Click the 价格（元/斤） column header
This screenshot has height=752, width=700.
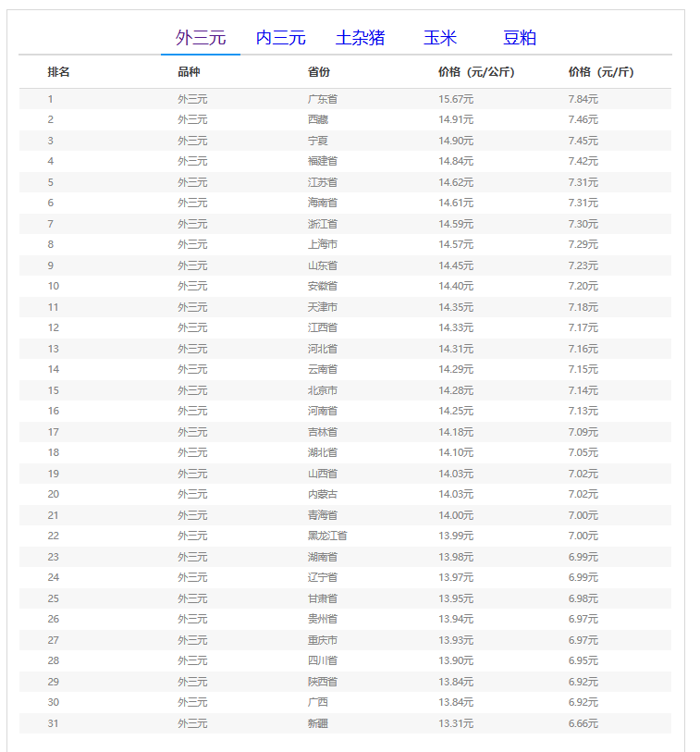pyautogui.click(x=601, y=72)
